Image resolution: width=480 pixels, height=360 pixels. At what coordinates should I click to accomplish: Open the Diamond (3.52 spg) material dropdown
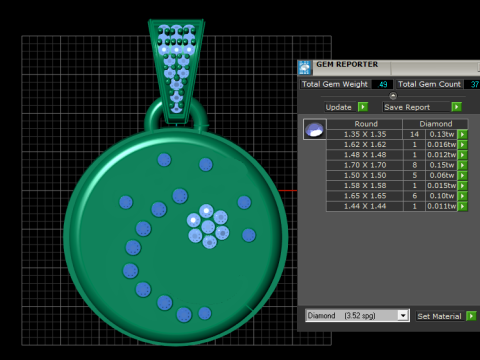click(403, 315)
